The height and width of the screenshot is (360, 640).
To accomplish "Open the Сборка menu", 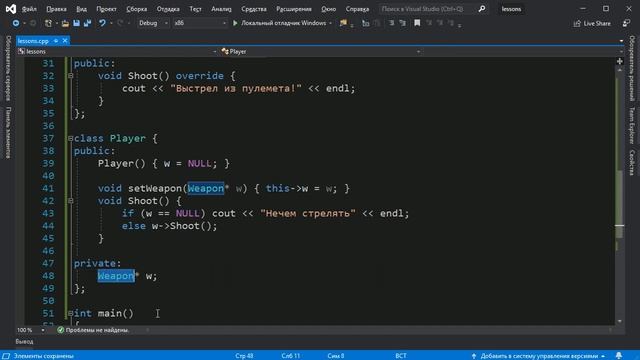I will [x=136, y=9].
